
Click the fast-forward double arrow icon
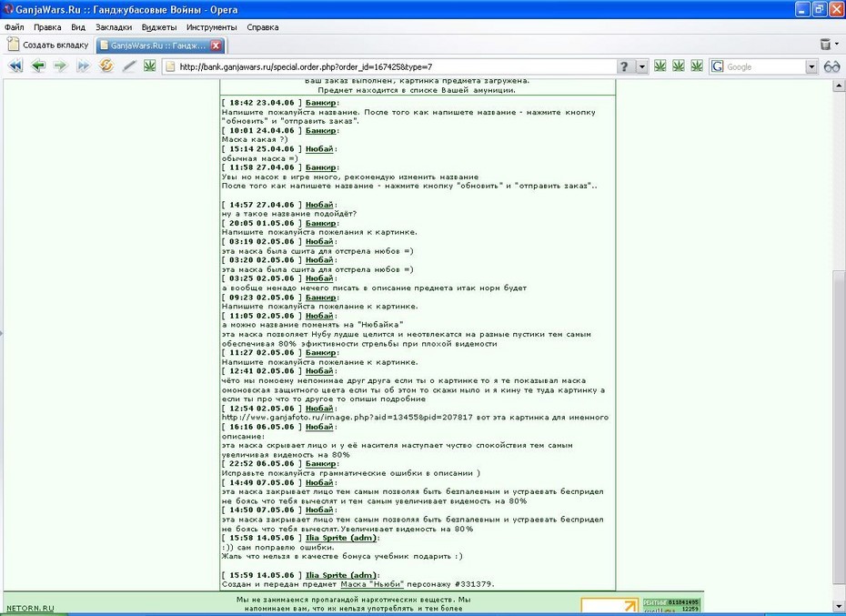click(83, 66)
